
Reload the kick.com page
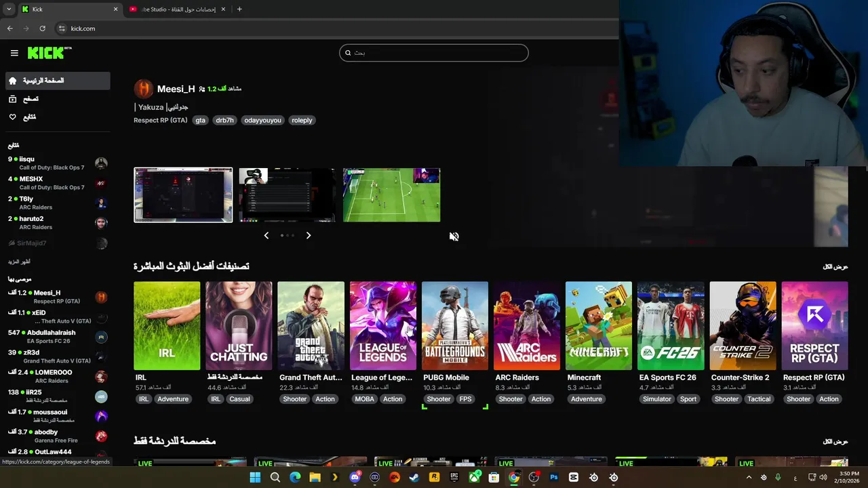click(42, 28)
